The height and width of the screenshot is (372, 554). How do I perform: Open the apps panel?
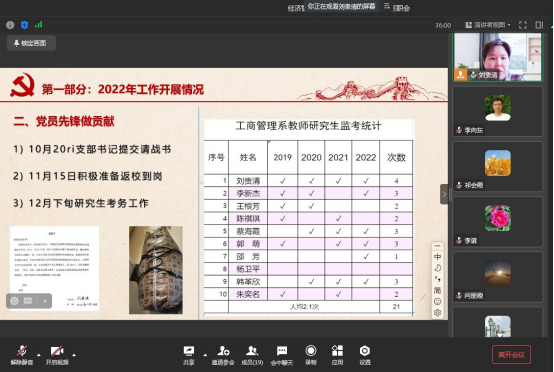pos(337,355)
